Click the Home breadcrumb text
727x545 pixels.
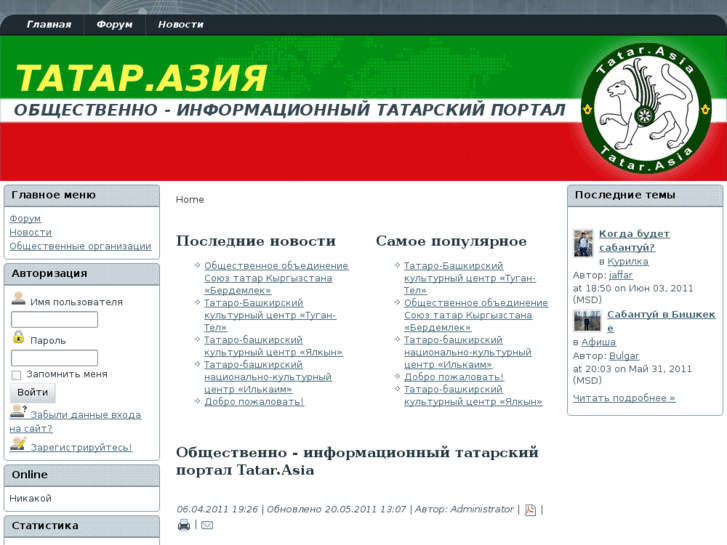point(190,199)
